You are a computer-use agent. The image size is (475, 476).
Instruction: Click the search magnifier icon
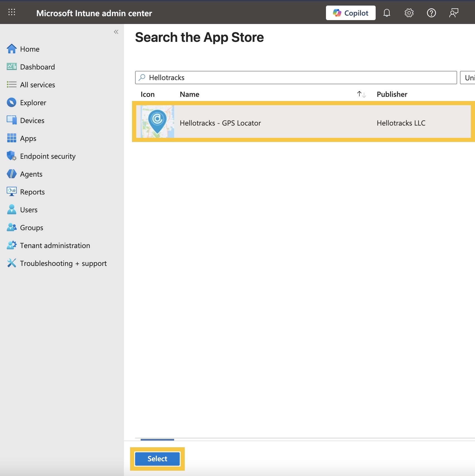coord(142,77)
